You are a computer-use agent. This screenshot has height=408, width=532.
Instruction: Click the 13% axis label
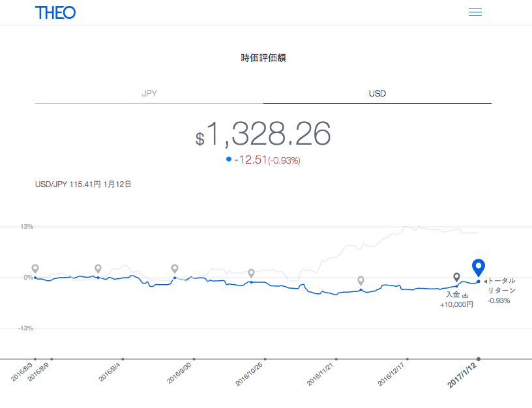click(27, 227)
